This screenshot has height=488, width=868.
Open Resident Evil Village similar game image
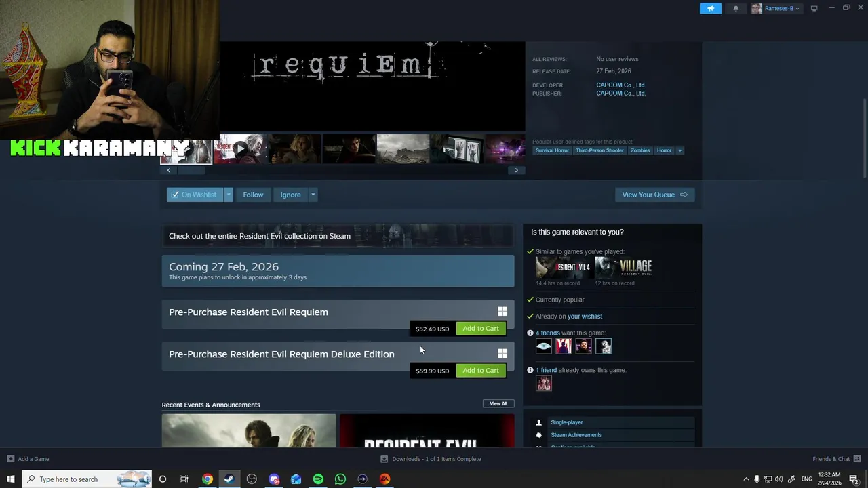[x=623, y=268]
